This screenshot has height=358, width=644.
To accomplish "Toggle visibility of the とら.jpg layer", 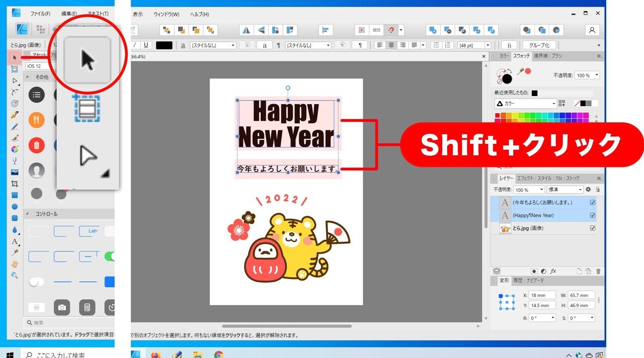I will [593, 228].
